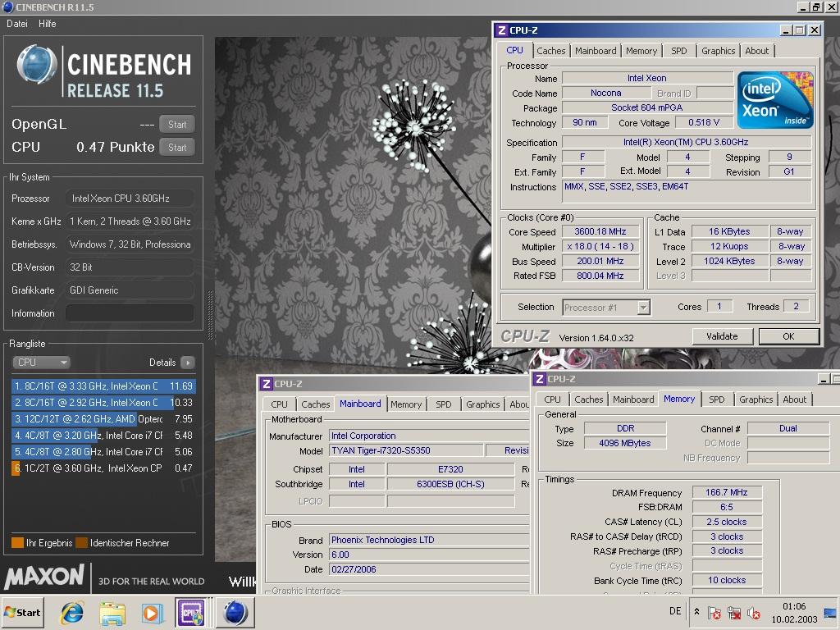Open SPD tab in Mainboard CPU-Z window
Image resolution: width=840 pixels, height=630 pixels.
[x=443, y=404]
